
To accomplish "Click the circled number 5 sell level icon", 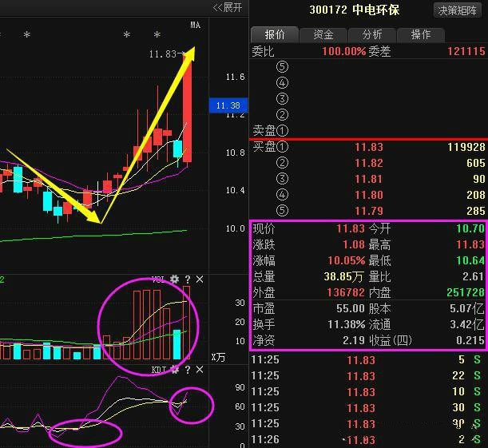I will click(282, 66).
